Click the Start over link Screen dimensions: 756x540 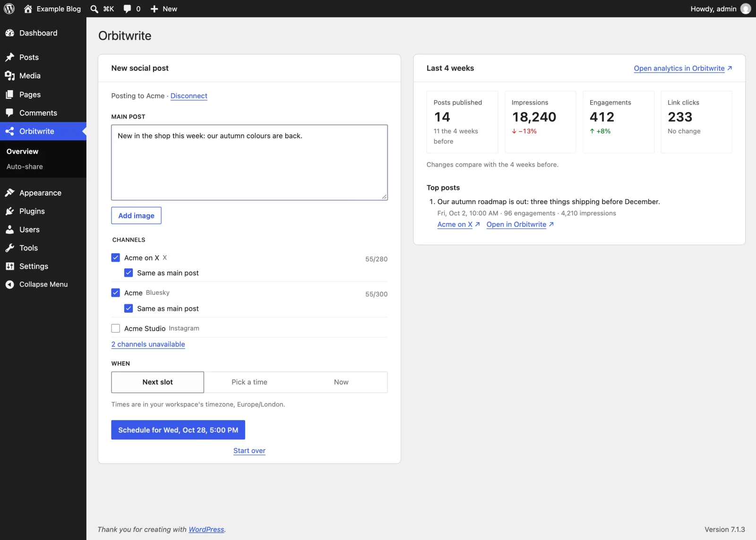(249, 451)
